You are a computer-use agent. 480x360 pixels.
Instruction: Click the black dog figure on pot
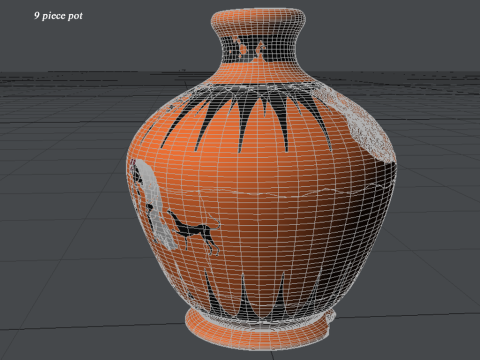coord(194,232)
